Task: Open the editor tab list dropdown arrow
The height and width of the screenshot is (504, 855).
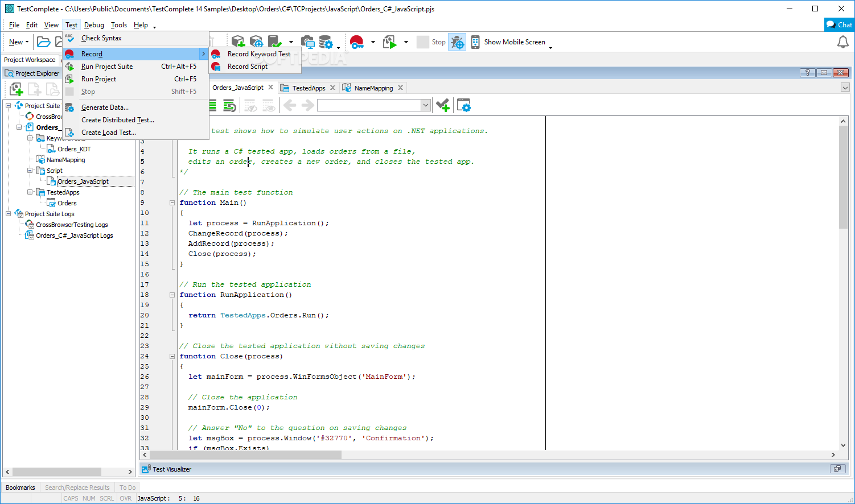Action: pos(845,88)
